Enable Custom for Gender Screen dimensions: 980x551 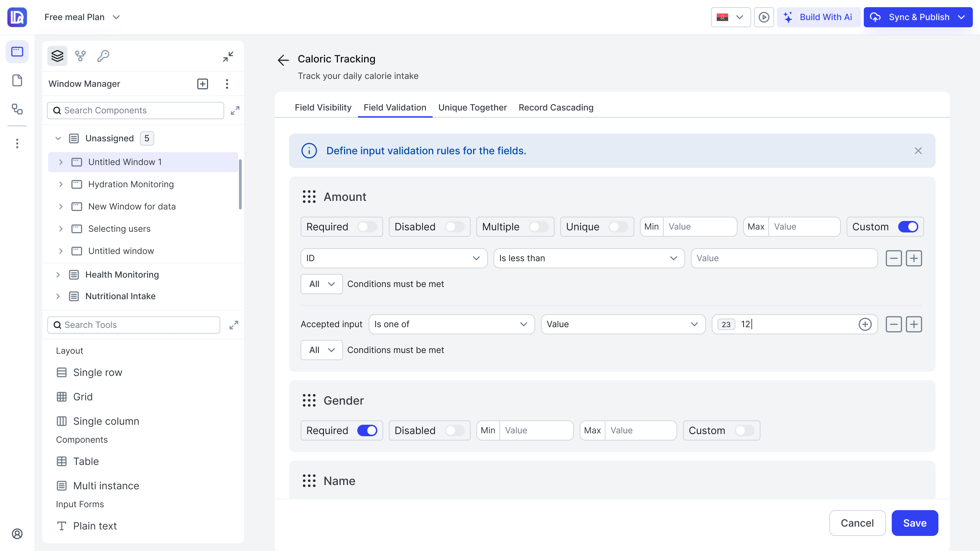click(745, 430)
